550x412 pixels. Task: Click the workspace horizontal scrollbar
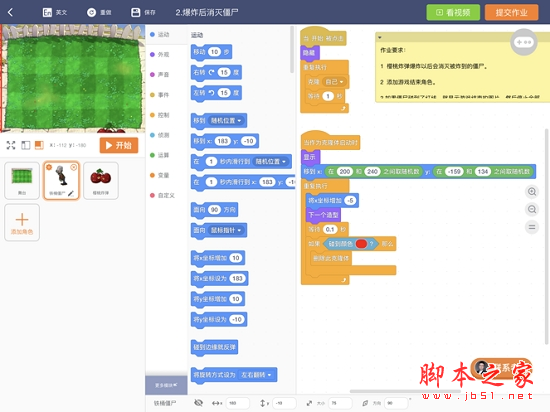[x=405, y=391]
